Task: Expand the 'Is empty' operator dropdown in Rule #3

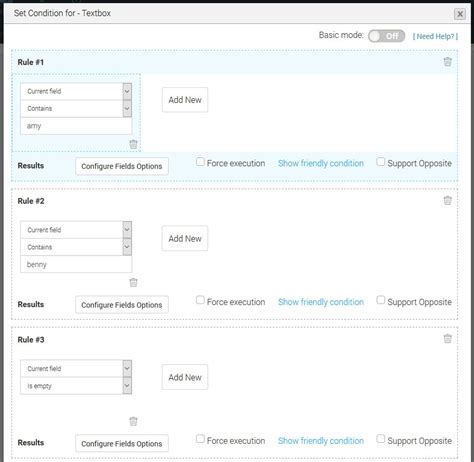Action: click(76, 386)
